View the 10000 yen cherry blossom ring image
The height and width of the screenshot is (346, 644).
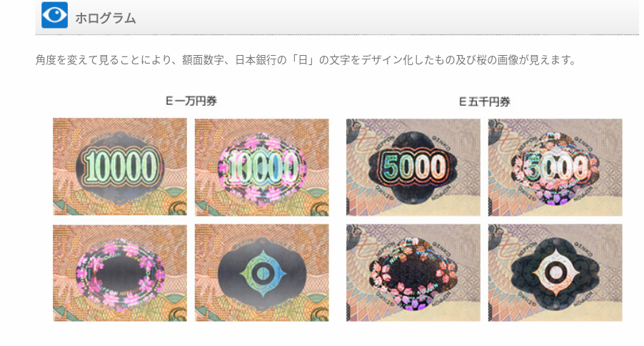coord(120,273)
